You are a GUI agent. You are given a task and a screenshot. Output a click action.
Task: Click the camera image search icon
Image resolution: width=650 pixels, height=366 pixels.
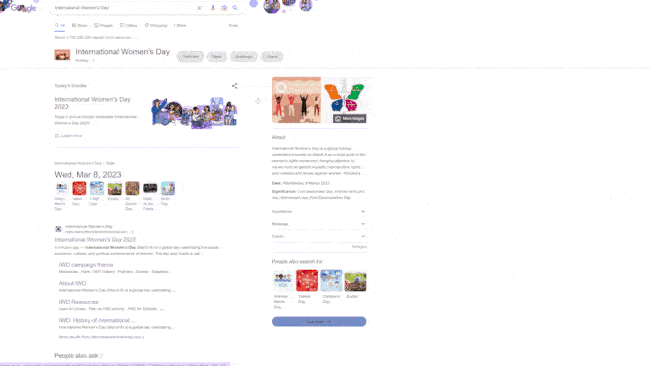pyautogui.click(x=224, y=8)
